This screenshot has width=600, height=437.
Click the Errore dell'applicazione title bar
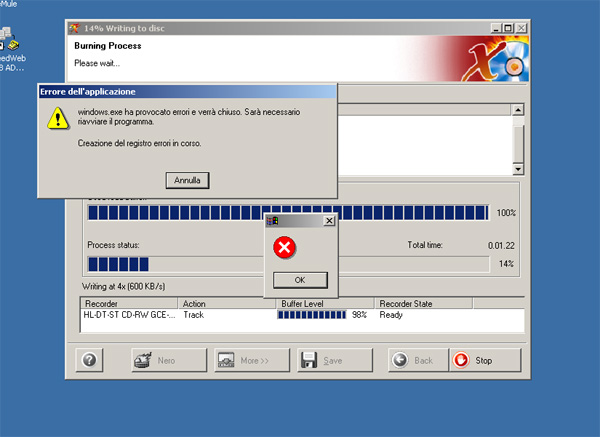[x=187, y=91]
